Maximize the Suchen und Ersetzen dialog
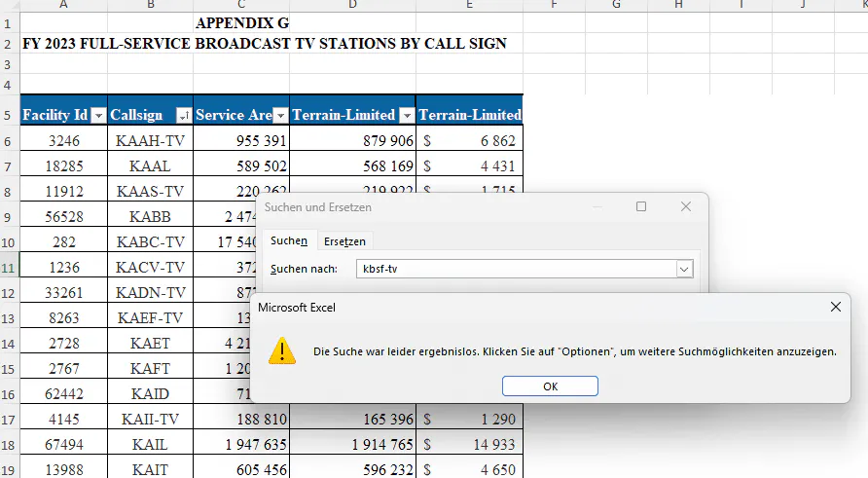The image size is (868, 478). [x=641, y=206]
